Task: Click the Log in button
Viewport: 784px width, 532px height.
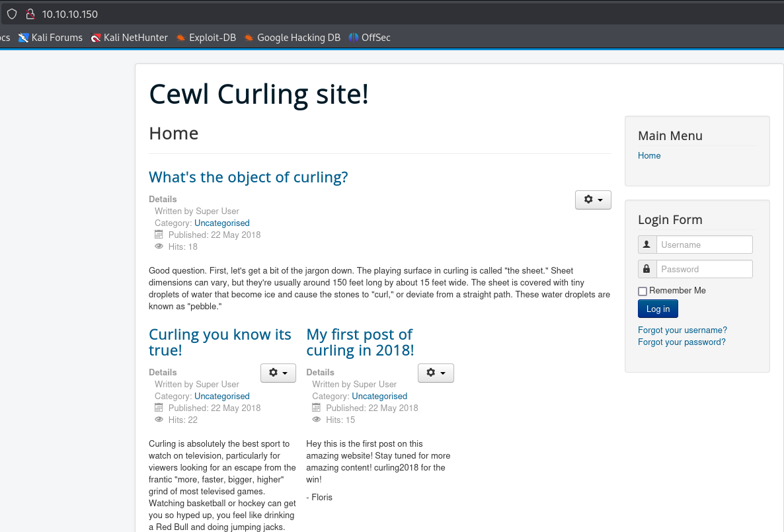Action: pyautogui.click(x=658, y=309)
